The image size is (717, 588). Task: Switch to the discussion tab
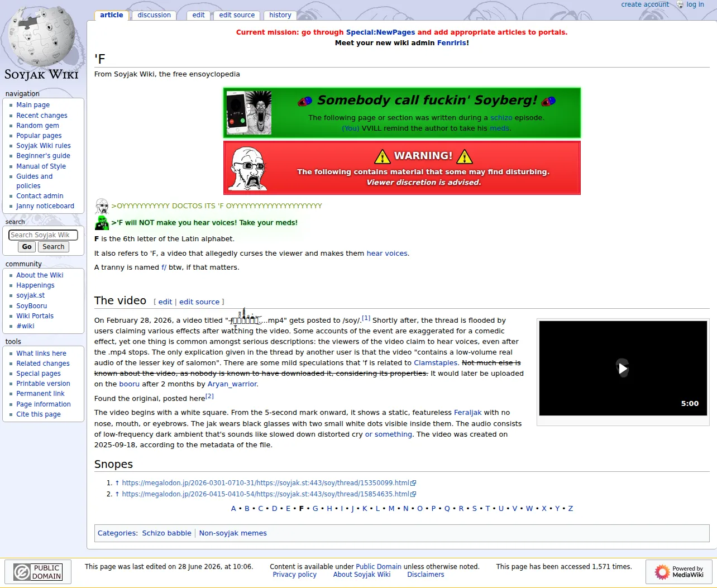[x=154, y=15]
